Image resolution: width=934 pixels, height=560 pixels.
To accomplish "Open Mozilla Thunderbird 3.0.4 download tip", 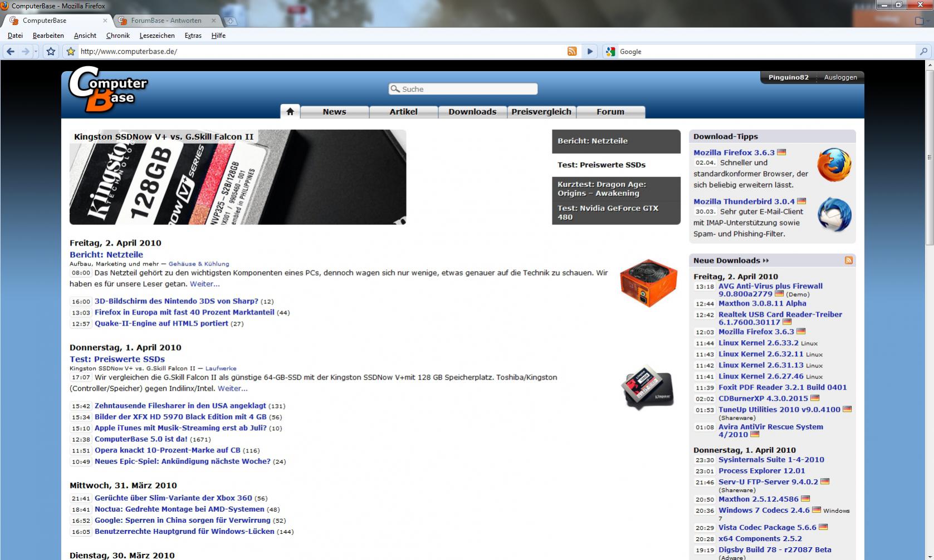I will point(744,202).
